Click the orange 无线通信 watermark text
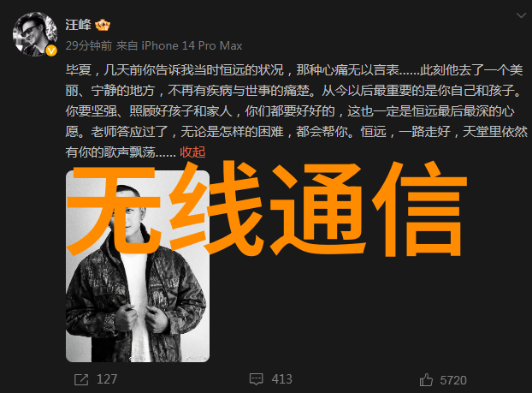 (267, 209)
